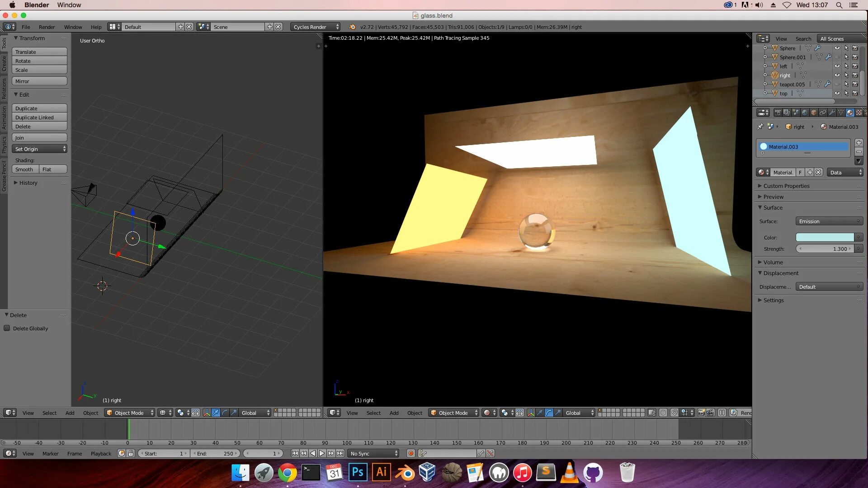Switch to the Grease Pencil tab
The image size is (868, 488).
tap(4, 175)
